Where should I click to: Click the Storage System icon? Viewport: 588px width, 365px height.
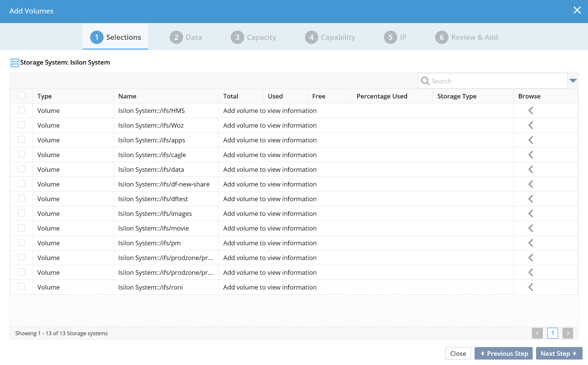pyautogui.click(x=15, y=63)
